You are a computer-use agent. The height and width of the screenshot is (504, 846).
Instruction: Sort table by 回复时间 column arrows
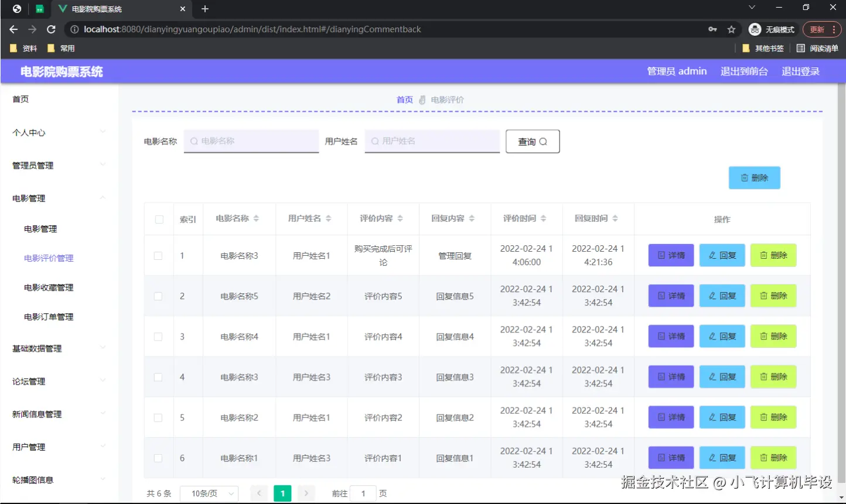(615, 218)
